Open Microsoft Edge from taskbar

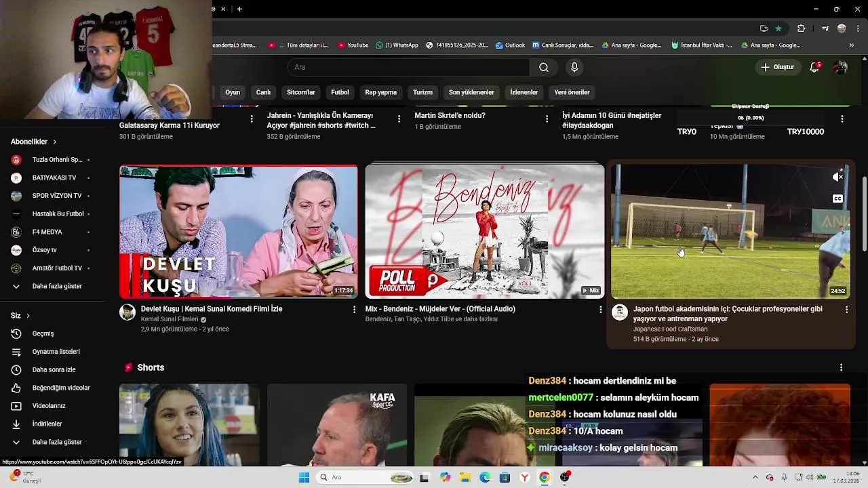pyautogui.click(x=485, y=477)
